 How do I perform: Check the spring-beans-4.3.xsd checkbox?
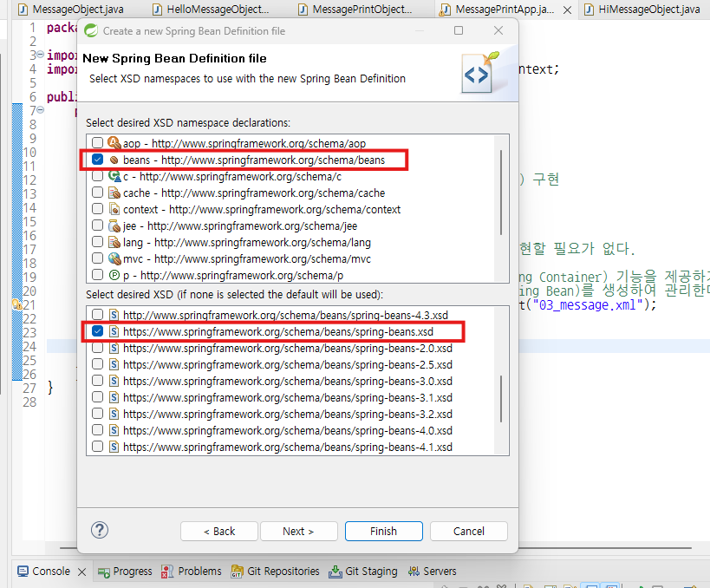(x=97, y=315)
